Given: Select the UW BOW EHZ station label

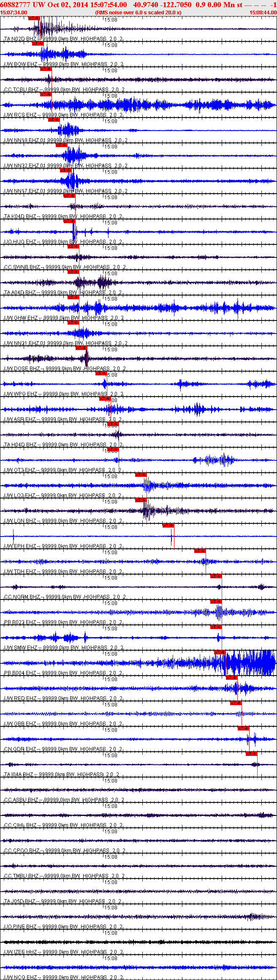Looking at the screenshot, I should (x=64, y=64).
